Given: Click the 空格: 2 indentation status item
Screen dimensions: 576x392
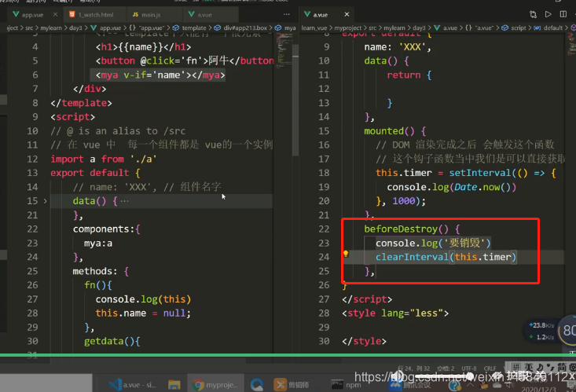Looking at the screenshot, I should [446, 368].
